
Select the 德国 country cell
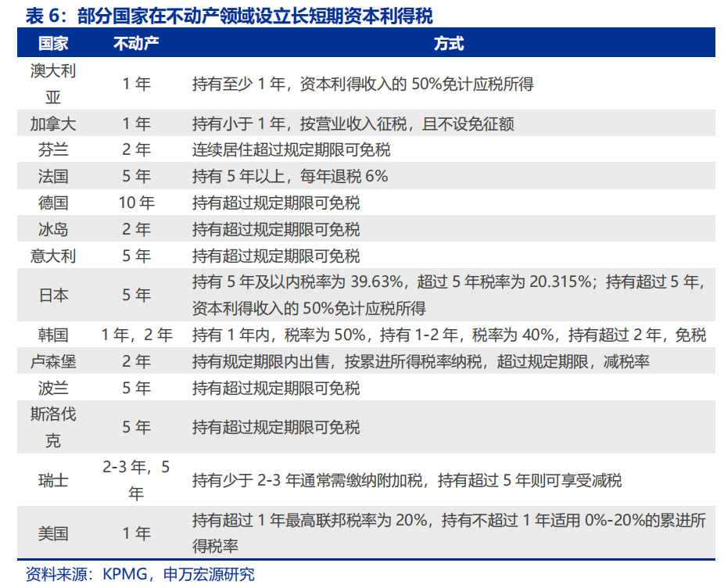pyautogui.click(x=53, y=203)
